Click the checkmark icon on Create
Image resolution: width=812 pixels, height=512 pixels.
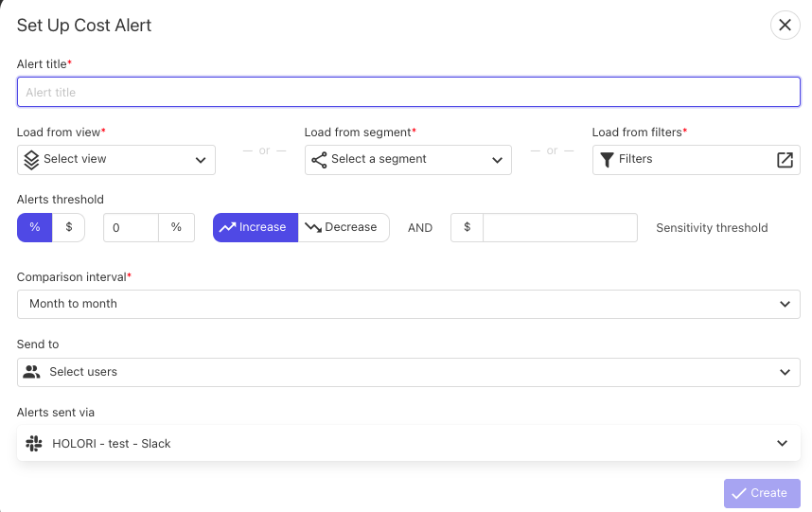[x=739, y=493]
